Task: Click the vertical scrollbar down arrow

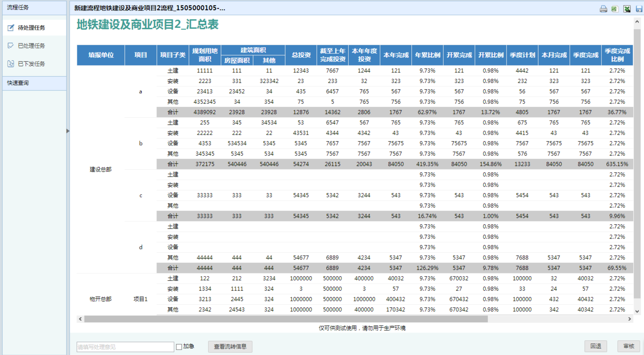Action: pyautogui.click(x=637, y=311)
